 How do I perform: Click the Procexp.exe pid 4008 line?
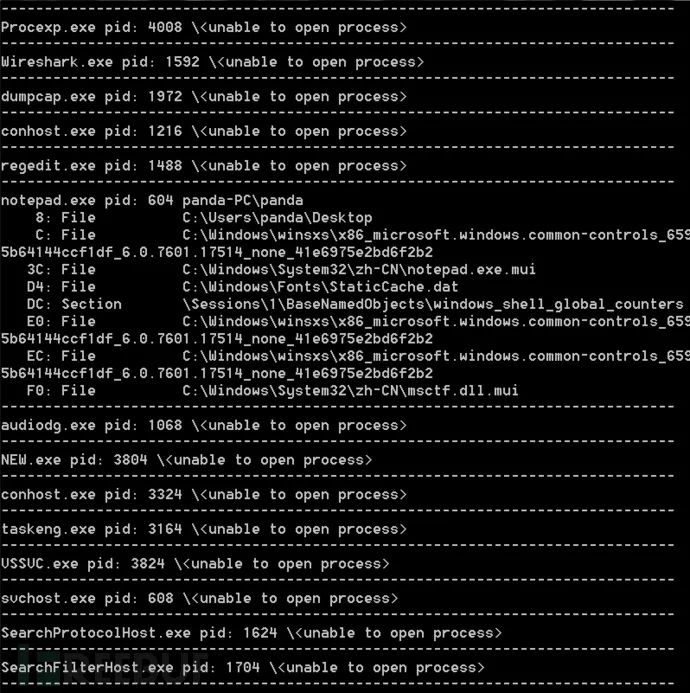pyautogui.click(x=203, y=27)
